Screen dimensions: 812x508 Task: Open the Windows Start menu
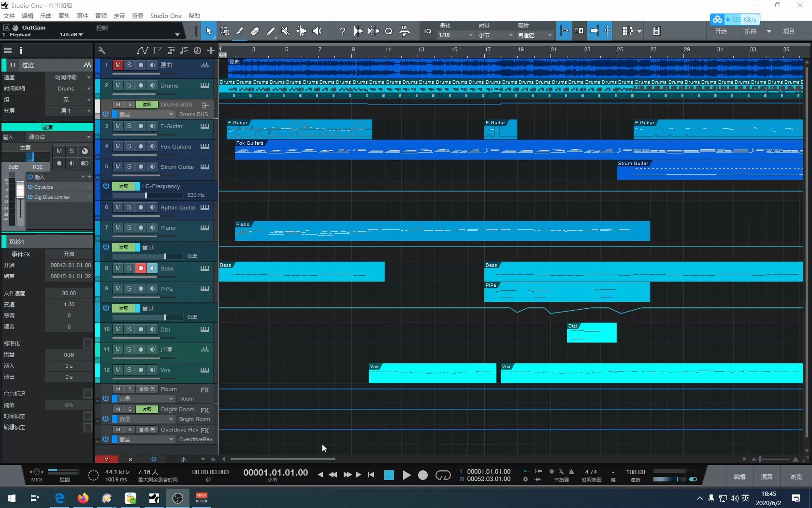[x=12, y=498]
